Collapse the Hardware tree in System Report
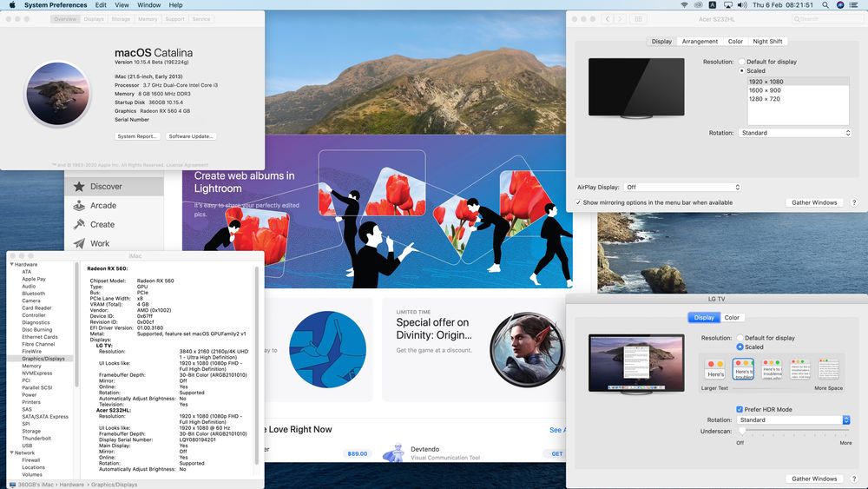 [10, 264]
